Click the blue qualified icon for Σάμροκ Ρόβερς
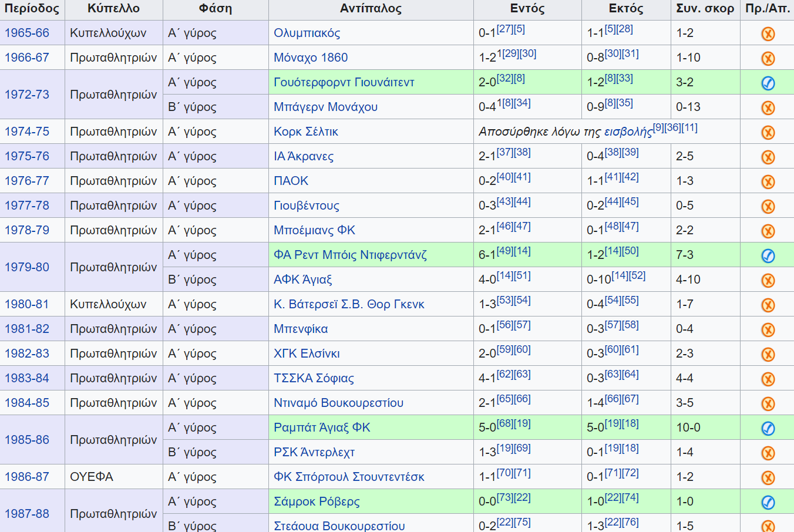The image size is (794, 532). pos(768,502)
